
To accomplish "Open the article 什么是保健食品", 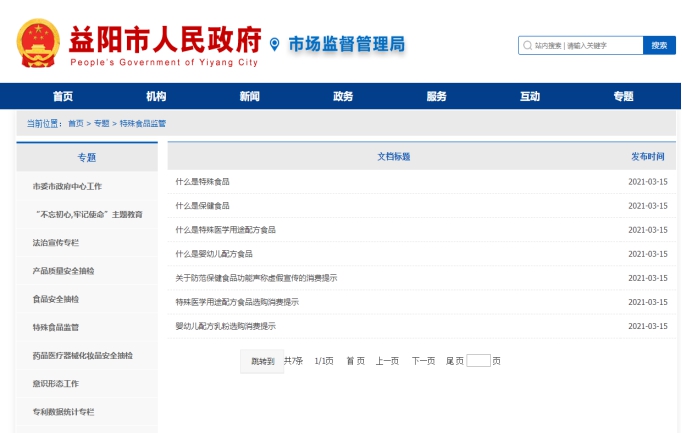I will pos(202,206).
